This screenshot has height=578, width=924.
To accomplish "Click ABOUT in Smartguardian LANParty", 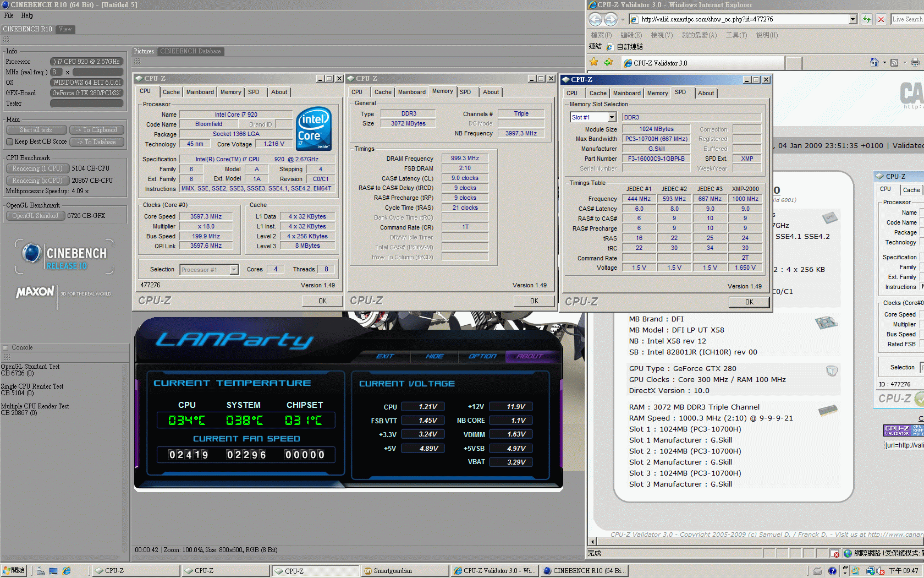I will tap(530, 356).
